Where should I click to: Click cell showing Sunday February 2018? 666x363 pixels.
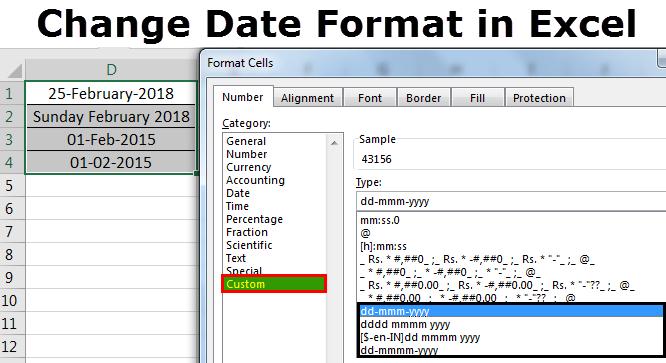click(111, 116)
